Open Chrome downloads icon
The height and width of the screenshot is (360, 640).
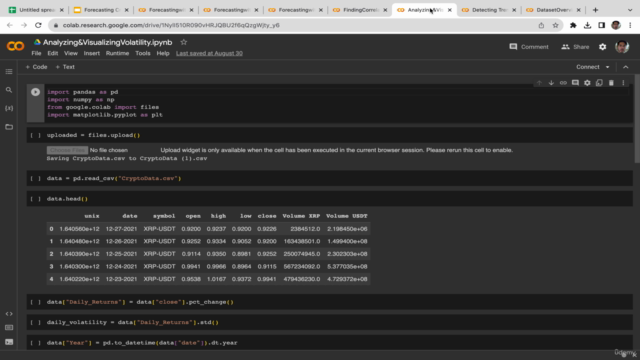click(587, 25)
